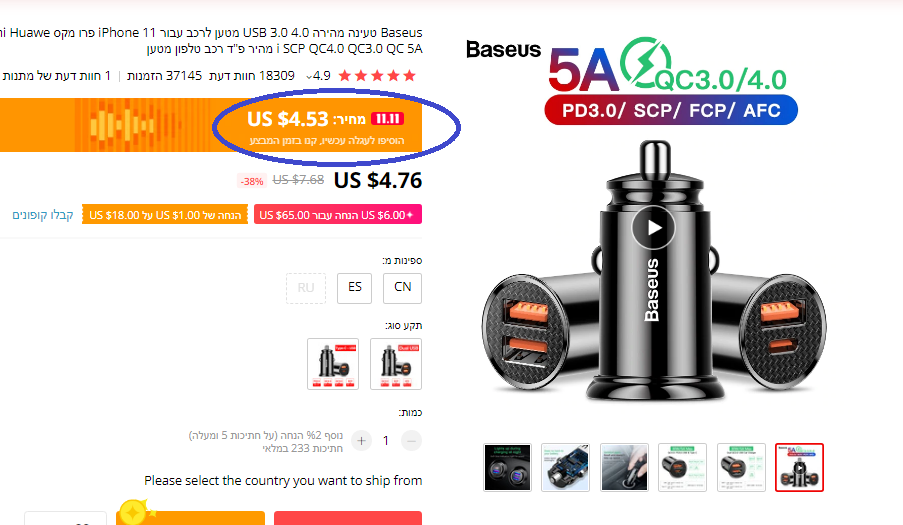Select ES as ship-from country

(x=355, y=288)
